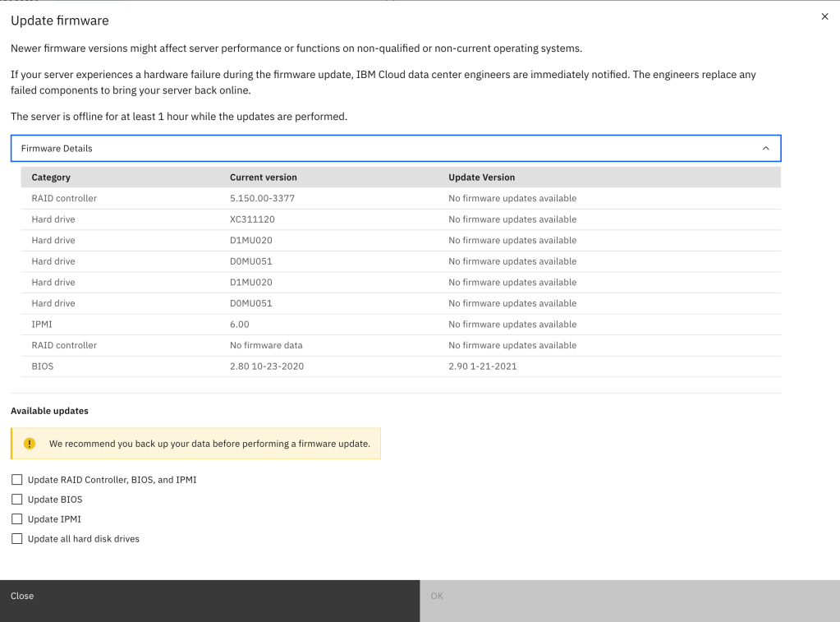Enable the Update BIOS checkbox
Image resolution: width=840 pixels, height=622 pixels.
click(16, 500)
